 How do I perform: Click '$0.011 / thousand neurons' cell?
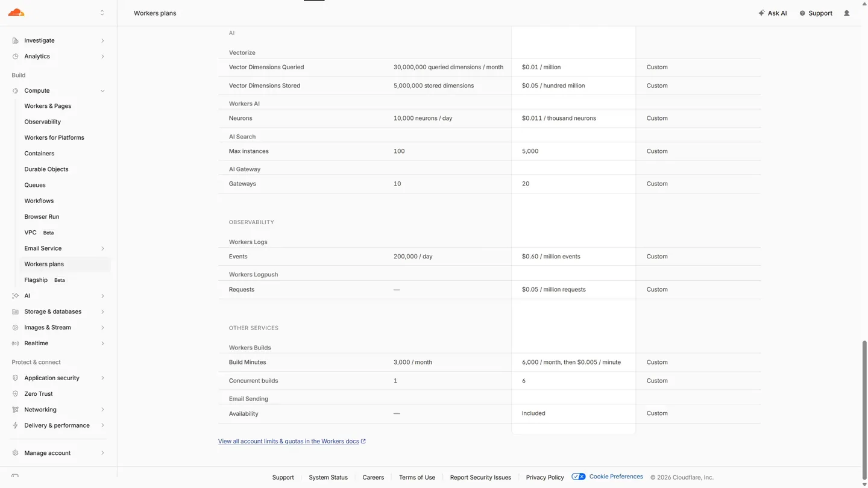coord(559,118)
